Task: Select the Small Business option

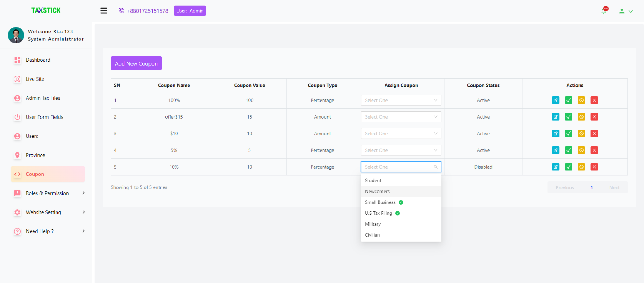Action: point(380,202)
